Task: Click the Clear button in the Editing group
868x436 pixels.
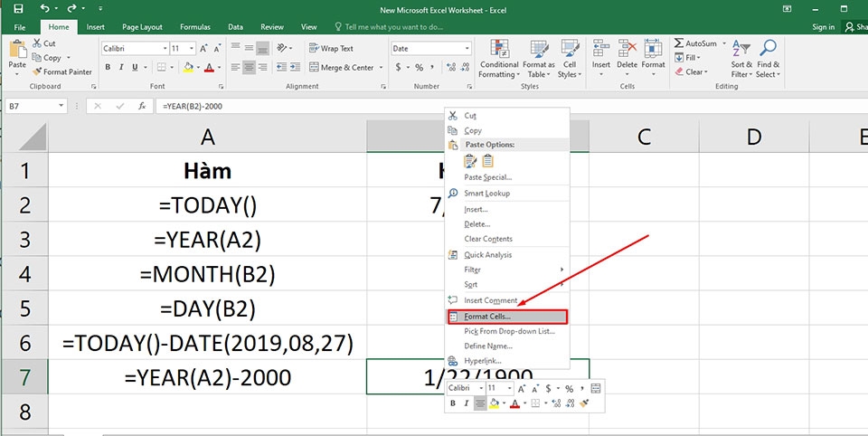Action: click(x=690, y=71)
